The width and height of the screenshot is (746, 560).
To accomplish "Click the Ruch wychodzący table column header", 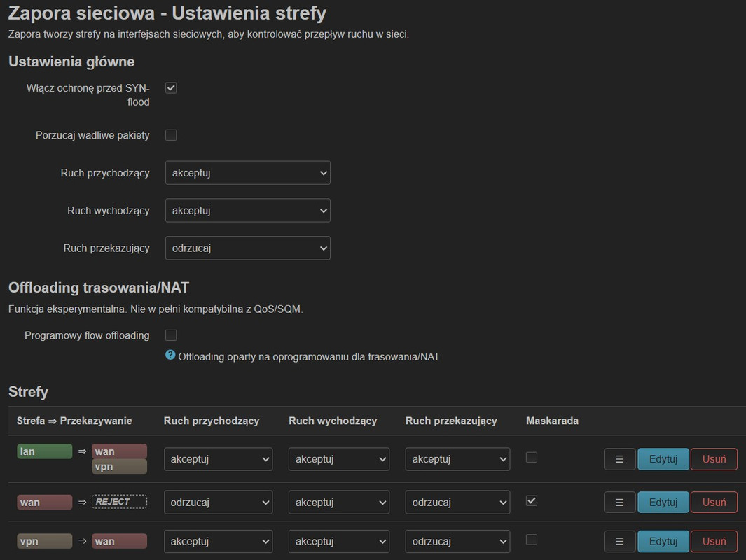I will point(333,421).
